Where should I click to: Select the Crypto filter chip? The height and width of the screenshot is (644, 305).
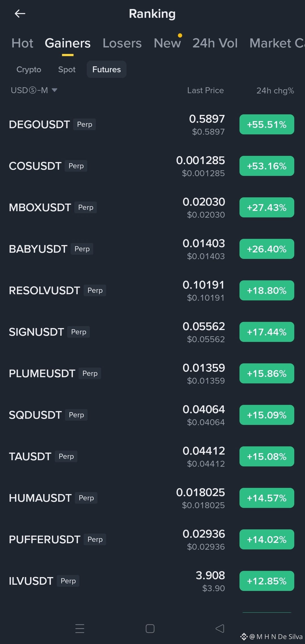(x=29, y=69)
